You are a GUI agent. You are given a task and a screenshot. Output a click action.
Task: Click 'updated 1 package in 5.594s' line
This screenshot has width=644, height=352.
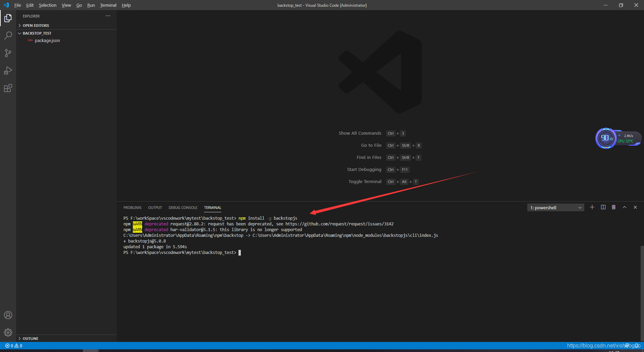[155, 247]
